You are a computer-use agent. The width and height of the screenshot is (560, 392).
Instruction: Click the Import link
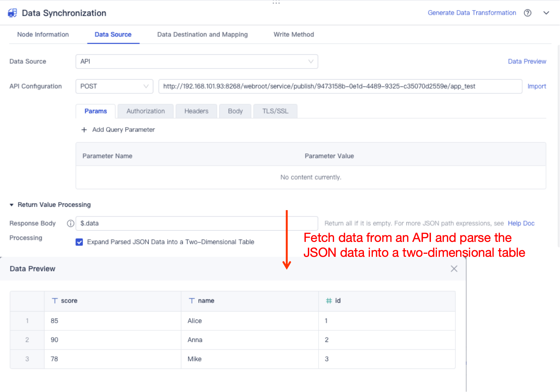pos(536,86)
